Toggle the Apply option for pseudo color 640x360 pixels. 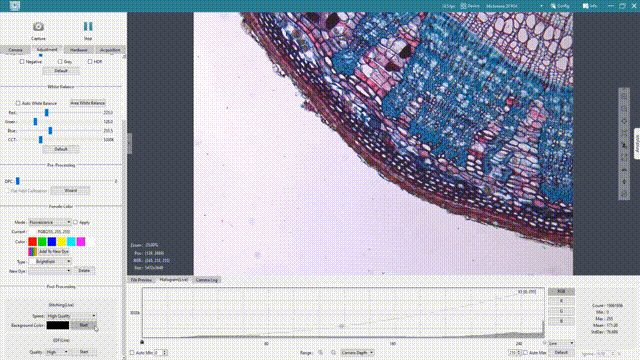pyautogui.click(x=76, y=222)
